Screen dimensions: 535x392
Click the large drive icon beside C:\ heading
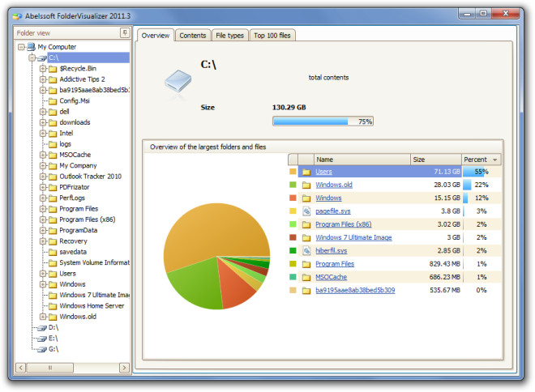tap(178, 82)
